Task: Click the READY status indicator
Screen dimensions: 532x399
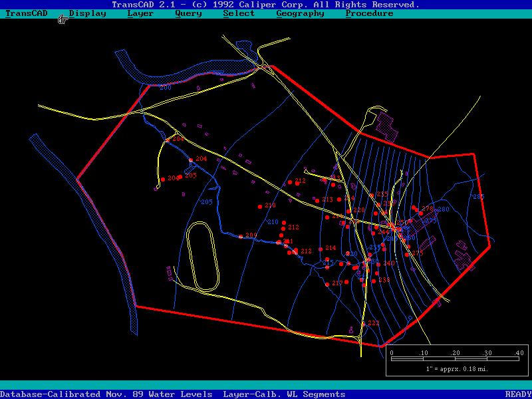Action: 518,394
